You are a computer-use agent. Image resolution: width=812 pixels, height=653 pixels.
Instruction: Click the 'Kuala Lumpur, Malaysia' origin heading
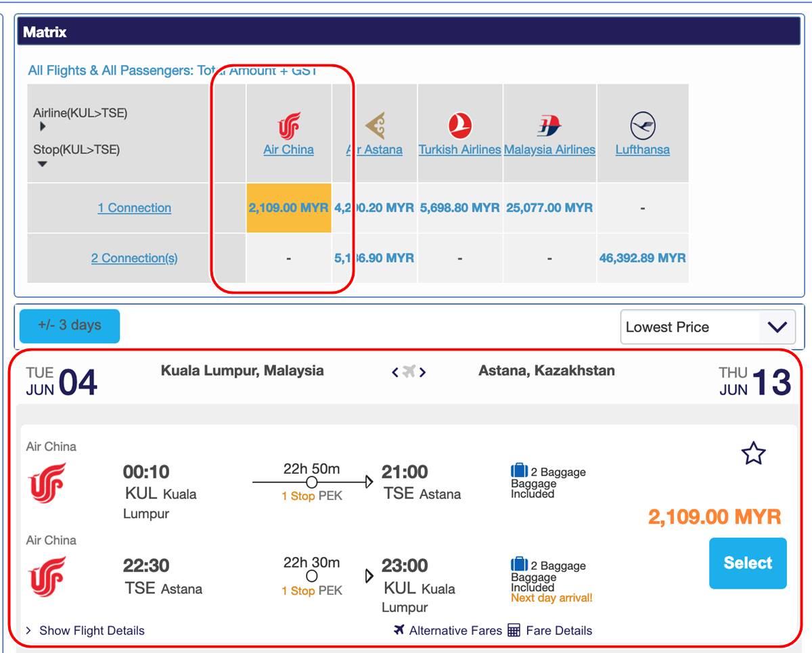pyautogui.click(x=242, y=371)
